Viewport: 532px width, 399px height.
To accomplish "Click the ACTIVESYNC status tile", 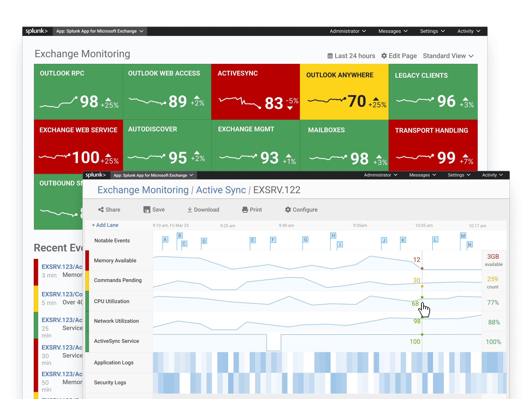I will click(255, 91).
